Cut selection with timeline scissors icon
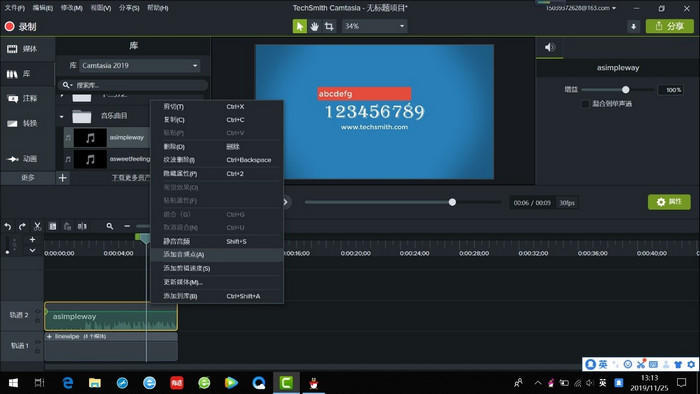700x394 pixels. pyautogui.click(x=38, y=226)
